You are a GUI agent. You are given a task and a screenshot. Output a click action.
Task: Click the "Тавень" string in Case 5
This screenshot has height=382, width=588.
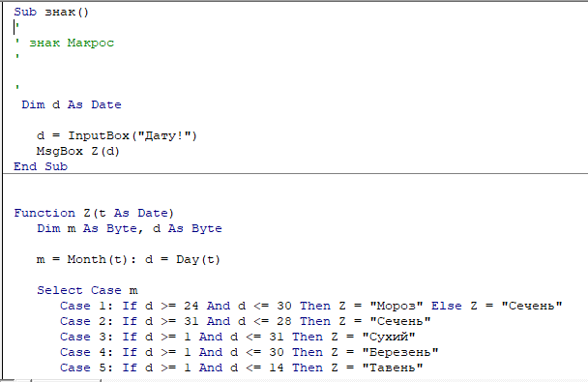click(x=393, y=367)
